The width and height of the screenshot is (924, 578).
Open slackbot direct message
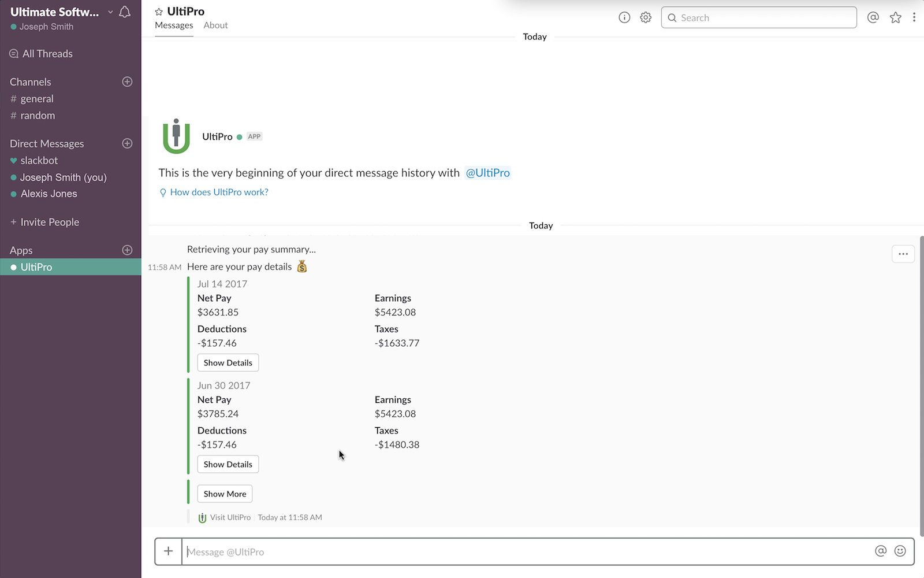tap(70, 161)
